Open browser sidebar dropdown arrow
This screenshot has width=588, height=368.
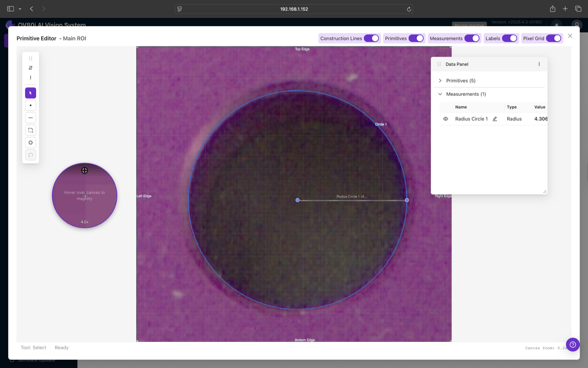click(20, 9)
